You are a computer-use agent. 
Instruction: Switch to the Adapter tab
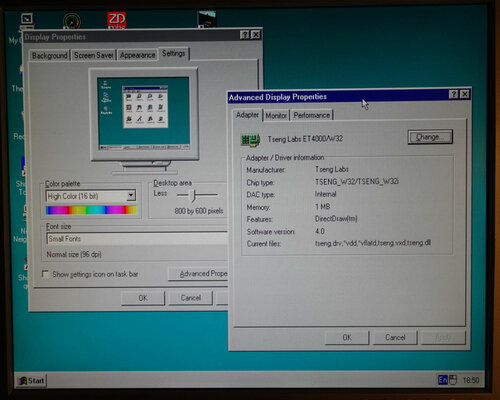click(247, 115)
